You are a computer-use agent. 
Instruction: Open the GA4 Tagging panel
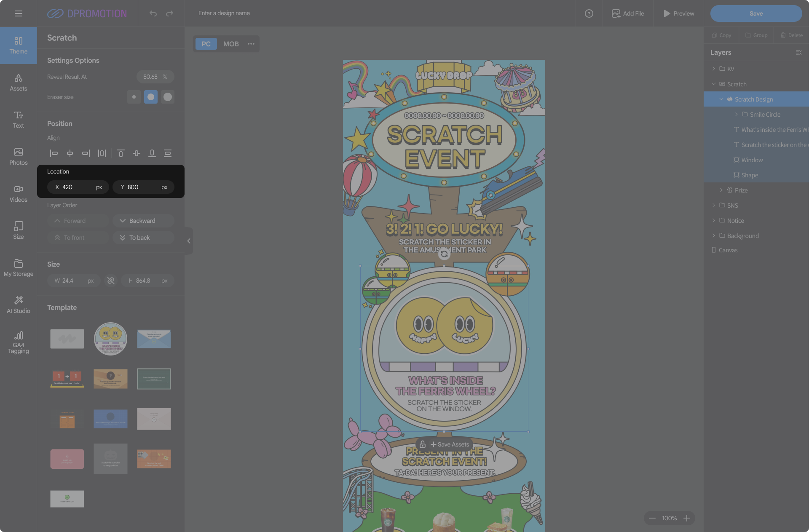(x=18, y=342)
